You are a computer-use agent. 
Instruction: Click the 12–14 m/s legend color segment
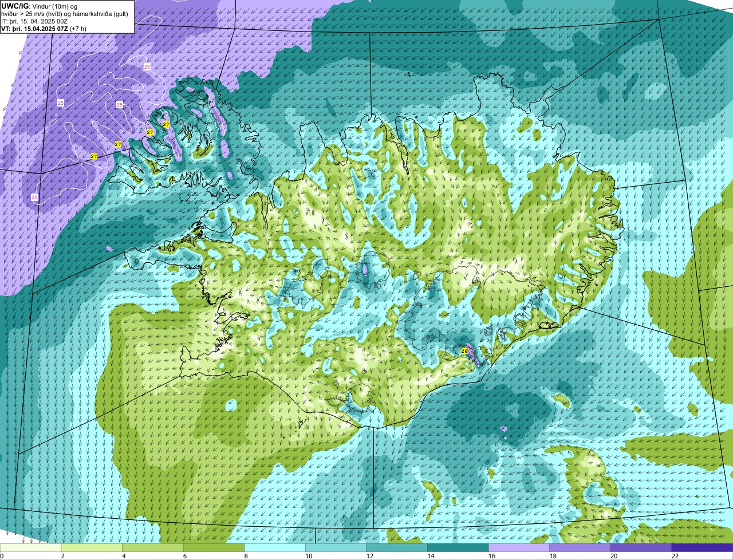[x=397, y=548]
